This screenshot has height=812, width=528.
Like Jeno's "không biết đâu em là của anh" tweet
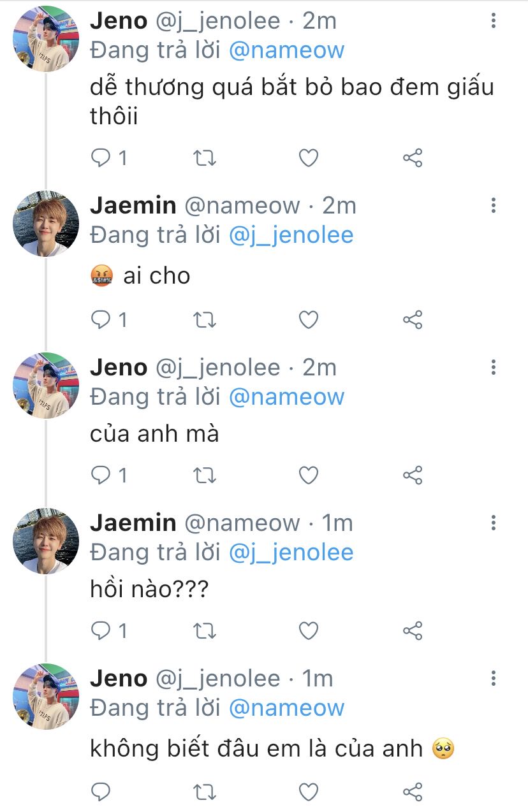309,792
